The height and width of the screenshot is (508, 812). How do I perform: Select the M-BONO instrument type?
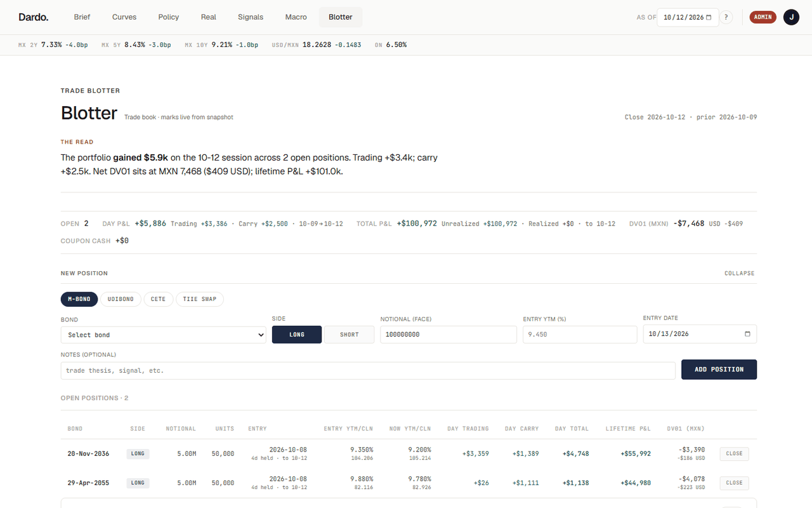click(80, 299)
